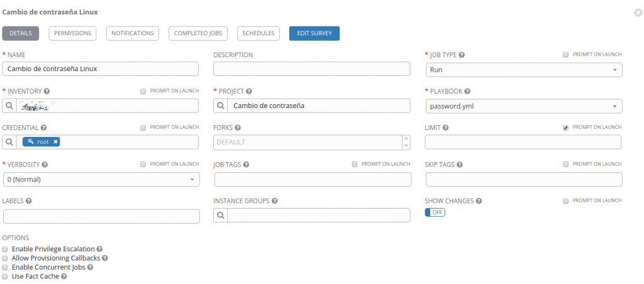Show help tooltip for Labels

click(x=29, y=201)
